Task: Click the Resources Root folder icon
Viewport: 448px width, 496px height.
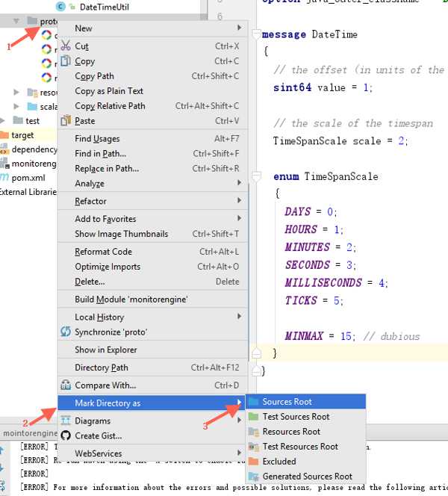Action: (254, 432)
